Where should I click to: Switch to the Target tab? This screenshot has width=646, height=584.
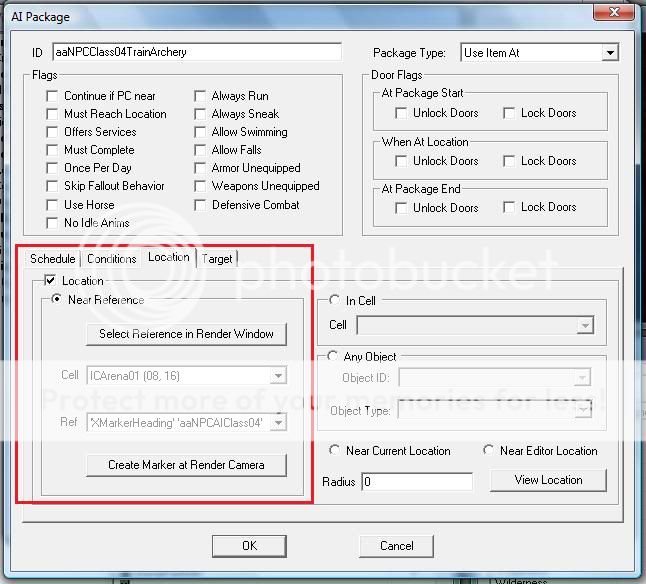(x=217, y=259)
